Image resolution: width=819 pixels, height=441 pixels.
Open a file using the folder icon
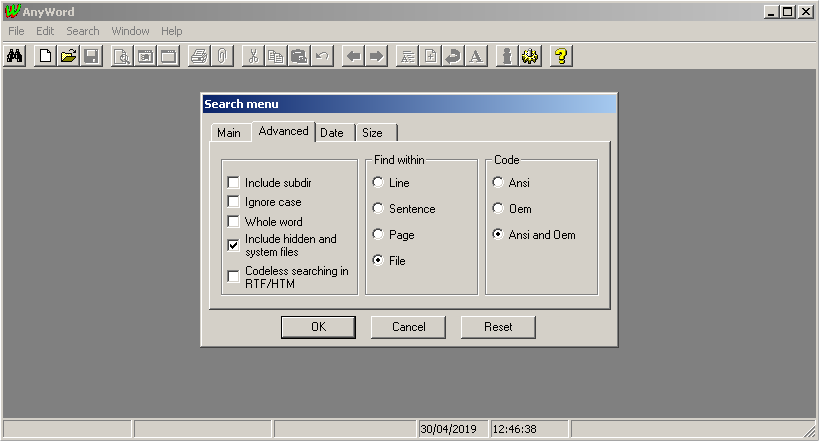(x=68, y=56)
